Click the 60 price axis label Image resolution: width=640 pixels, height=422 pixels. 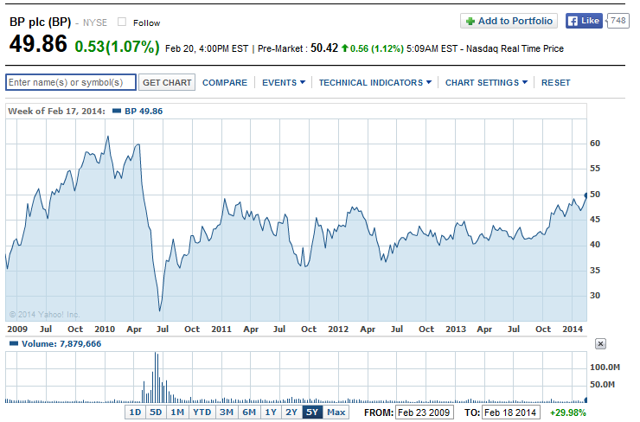595,143
